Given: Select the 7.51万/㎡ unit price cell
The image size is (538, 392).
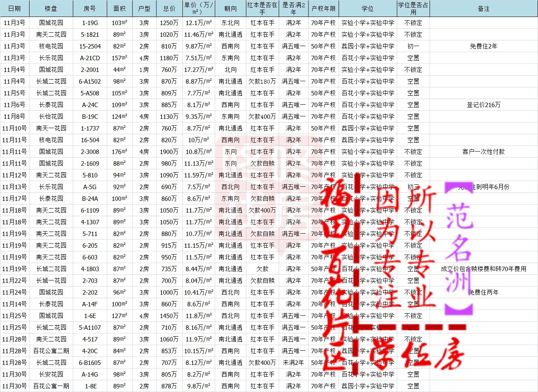Looking at the screenshot, I should 198,58.
